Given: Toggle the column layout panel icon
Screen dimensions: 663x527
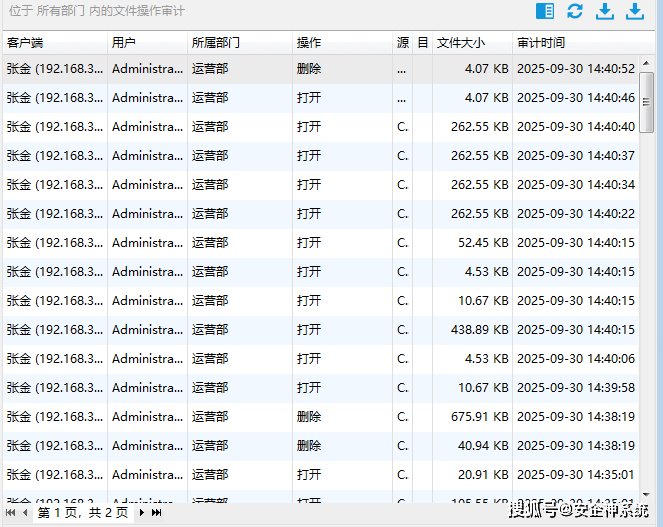Looking at the screenshot, I should [x=545, y=11].
